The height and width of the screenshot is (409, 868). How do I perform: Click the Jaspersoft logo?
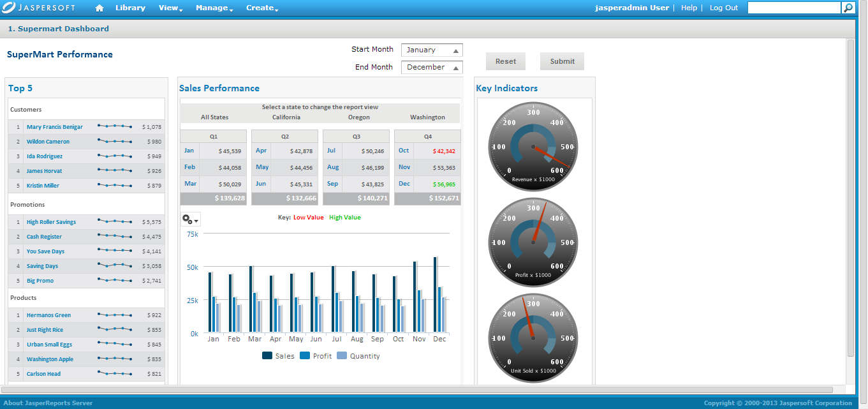point(38,8)
